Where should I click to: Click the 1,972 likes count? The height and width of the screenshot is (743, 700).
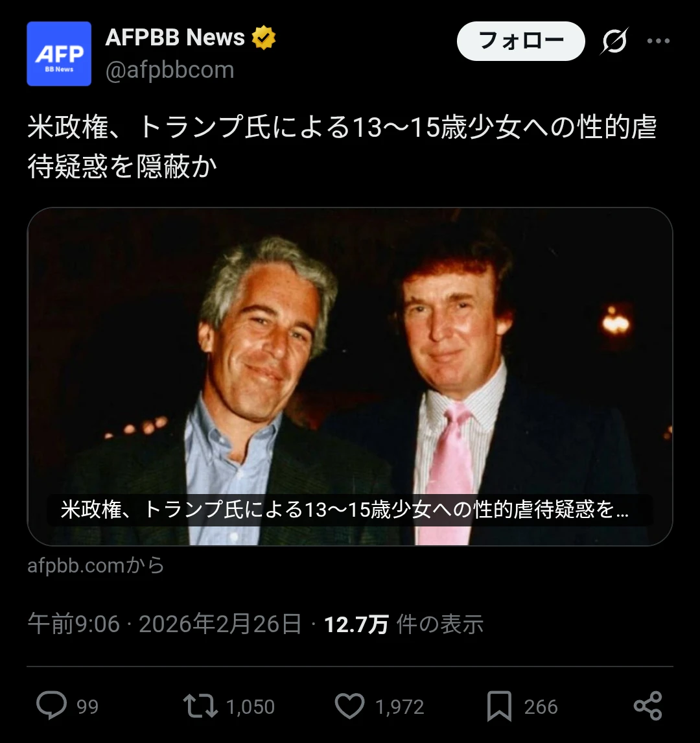[400, 707]
